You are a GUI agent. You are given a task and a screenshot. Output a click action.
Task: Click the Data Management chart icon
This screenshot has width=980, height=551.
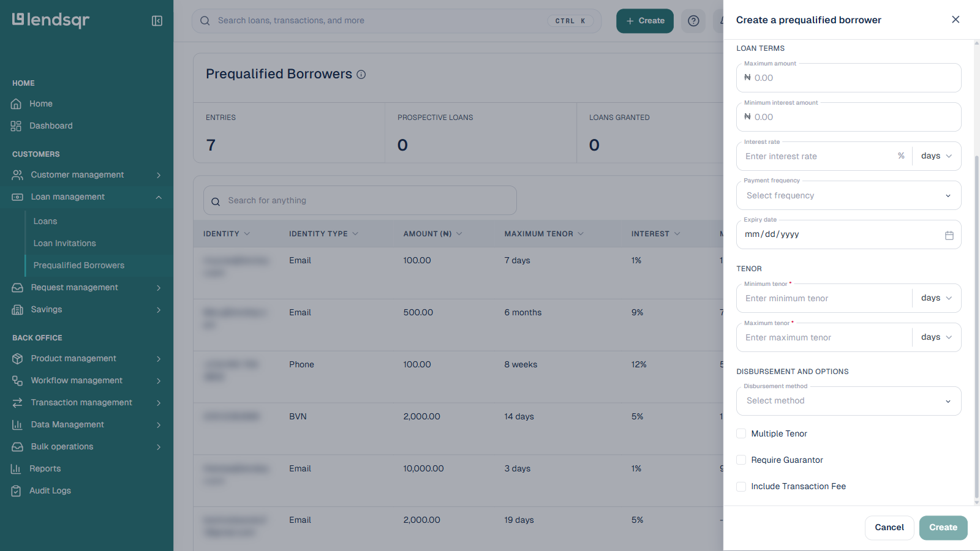pyautogui.click(x=17, y=425)
